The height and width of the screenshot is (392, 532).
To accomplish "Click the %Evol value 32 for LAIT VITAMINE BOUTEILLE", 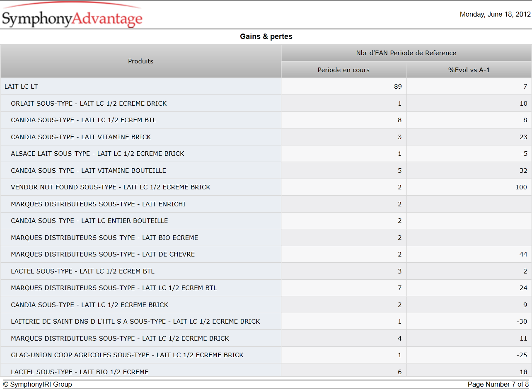I will point(523,171).
